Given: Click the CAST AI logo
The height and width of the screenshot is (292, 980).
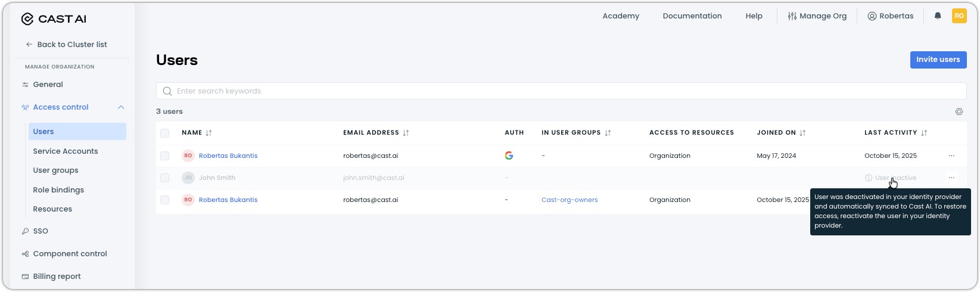Looking at the screenshot, I should [54, 19].
